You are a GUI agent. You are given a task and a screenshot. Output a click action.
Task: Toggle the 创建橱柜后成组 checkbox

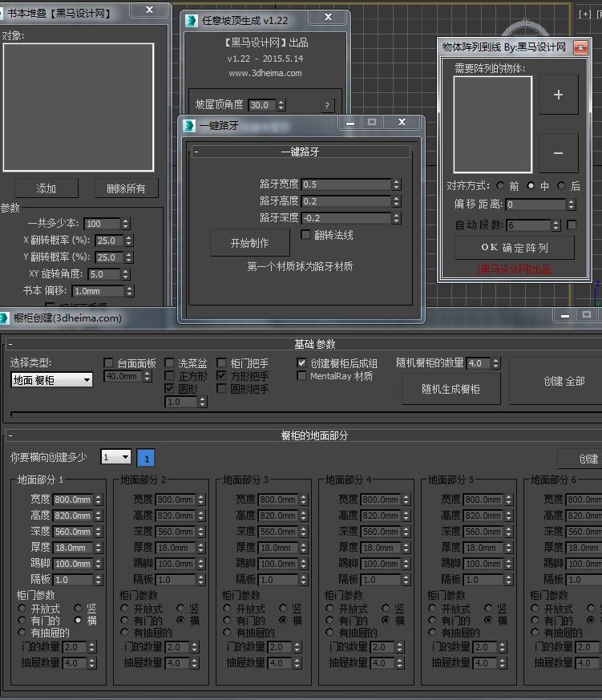301,362
